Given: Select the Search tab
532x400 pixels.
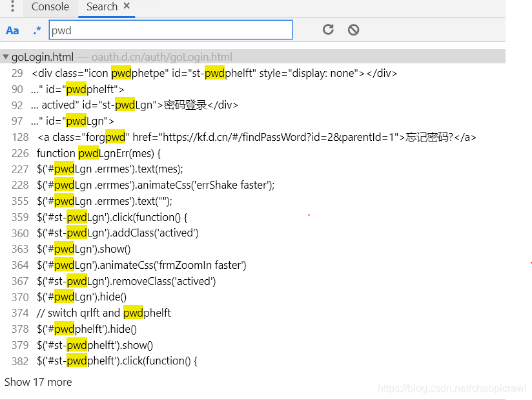Looking at the screenshot, I should (x=102, y=7).
